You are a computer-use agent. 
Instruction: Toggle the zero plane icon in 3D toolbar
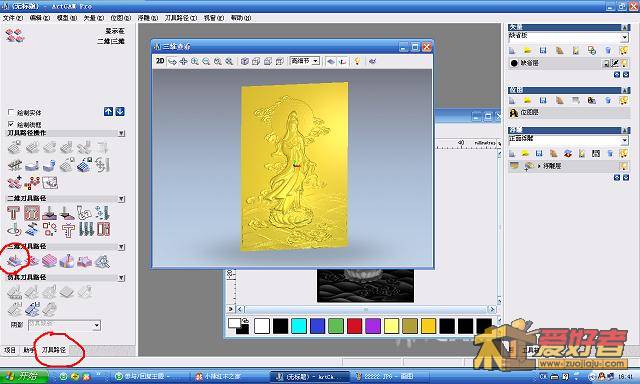[x=331, y=61]
